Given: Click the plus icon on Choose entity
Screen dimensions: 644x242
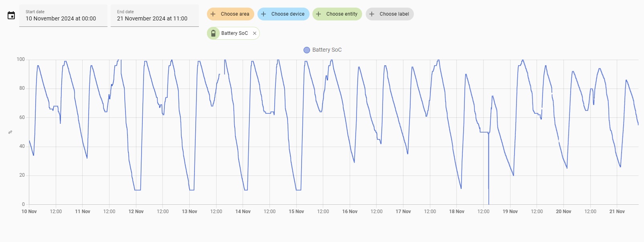Looking at the screenshot, I should (x=318, y=14).
